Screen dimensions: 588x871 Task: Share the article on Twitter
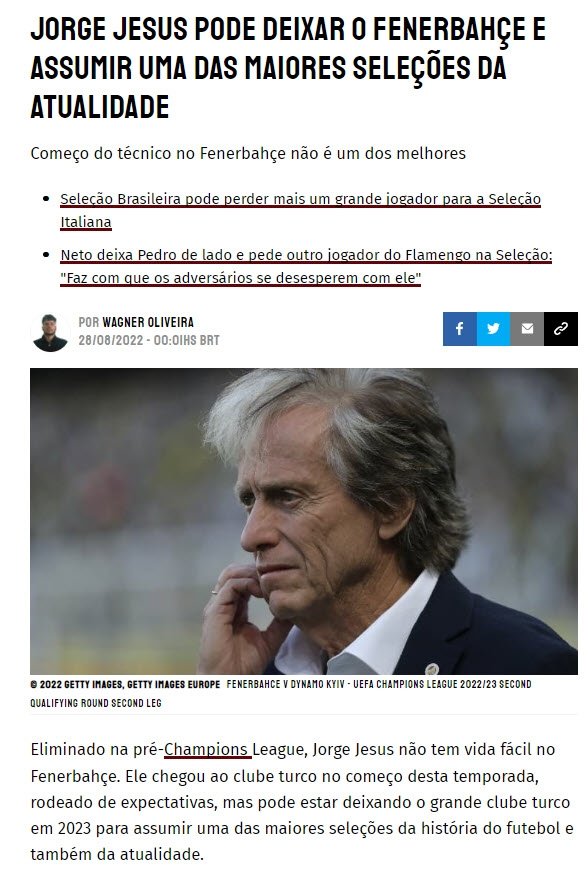pyautogui.click(x=494, y=329)
